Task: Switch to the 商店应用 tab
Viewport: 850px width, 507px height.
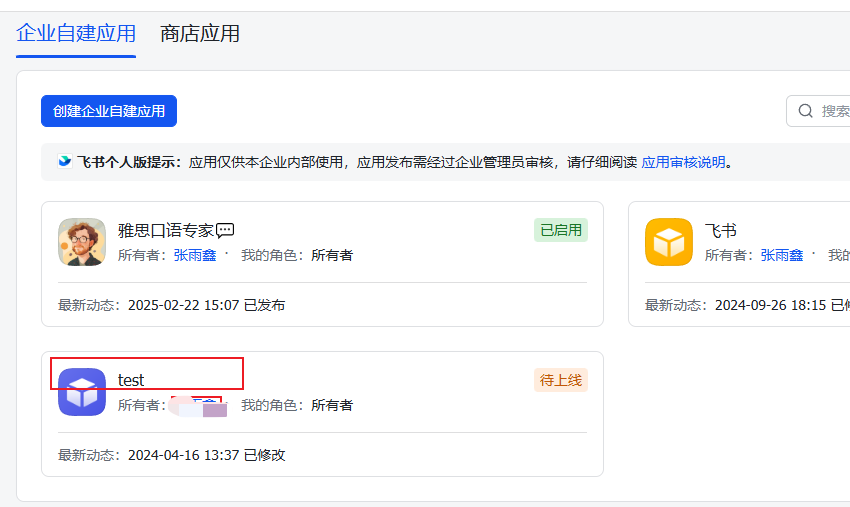Action: [x=200, y=33]
